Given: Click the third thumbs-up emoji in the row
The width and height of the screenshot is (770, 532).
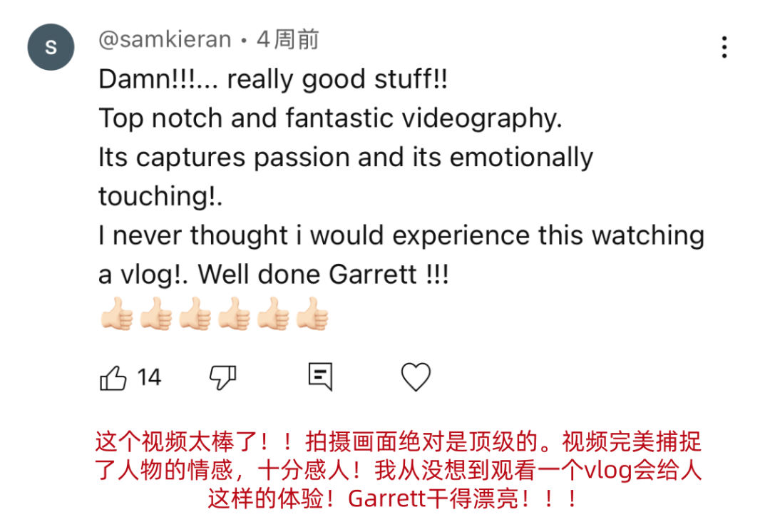Looking at the screenshot, I should [x=195, y=313].
